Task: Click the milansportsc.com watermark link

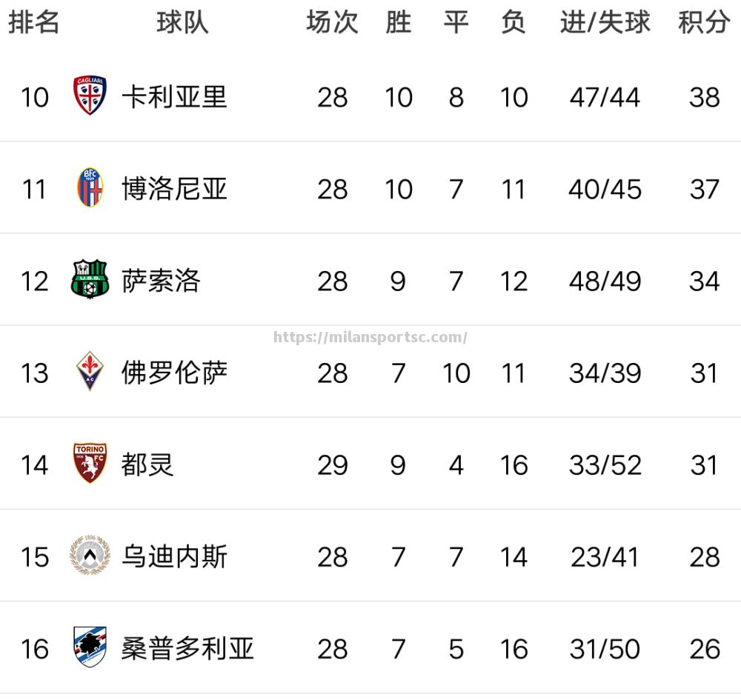Action: [370, 337]
